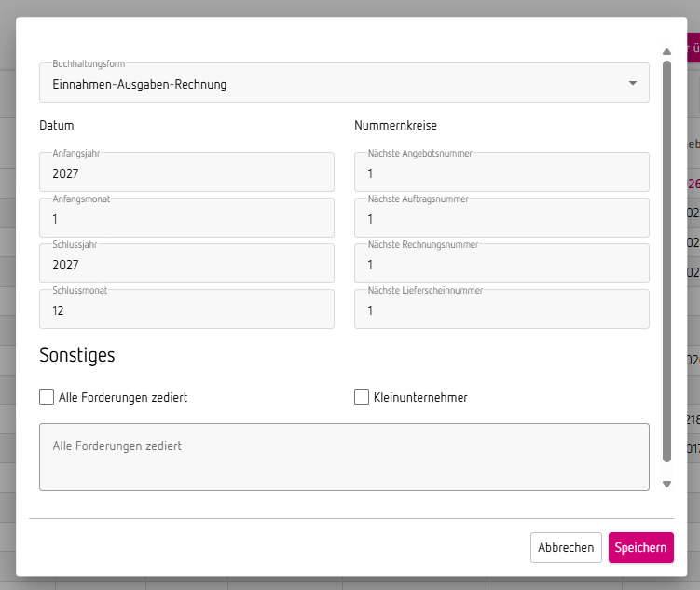
Task: Click the Nächste Auftragsnummer field
Action: (x=501, y=219)
